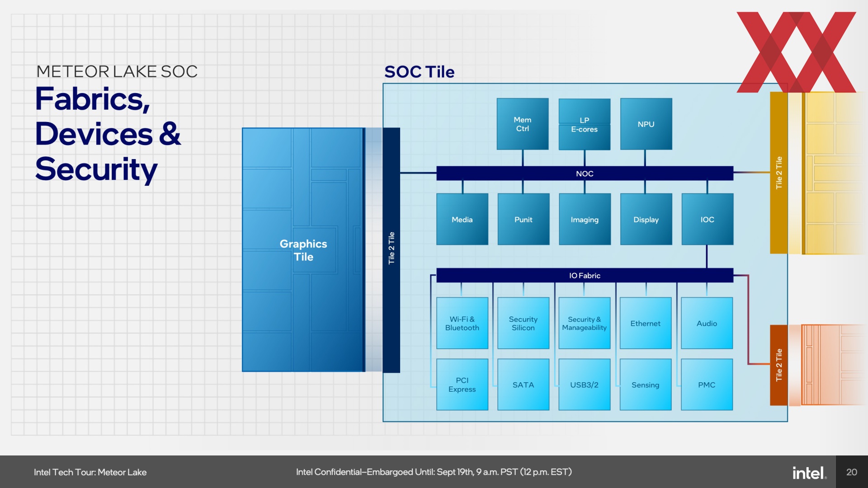Click the USB3/2 block
Image resolution: width=868 pixels, height=488 pixels.
(585, 385)
